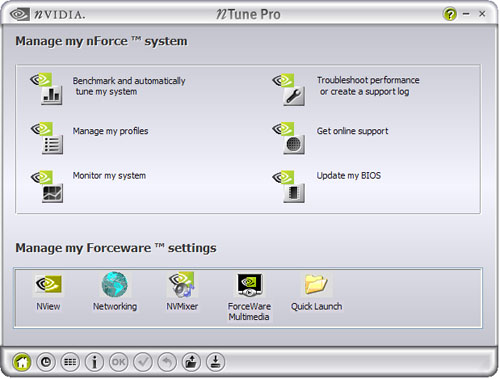
Task: Click the 'NView' label text
Action: point(48,306)
